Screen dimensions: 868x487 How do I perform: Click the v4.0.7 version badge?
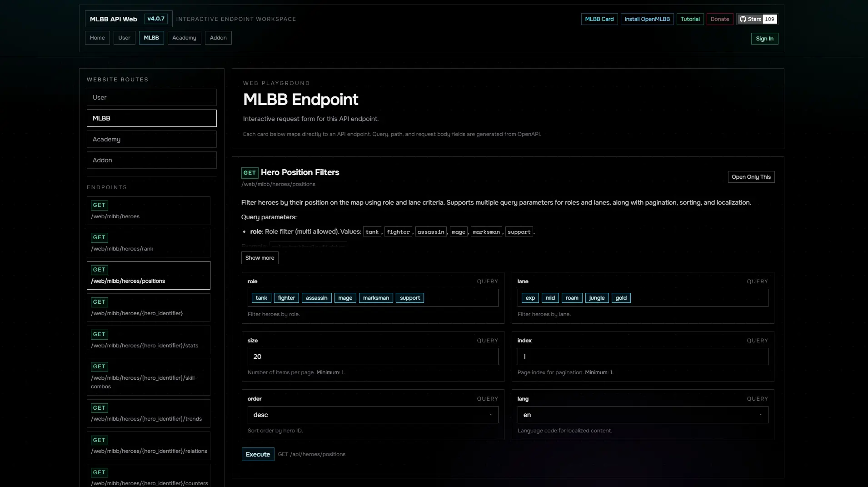156,19
